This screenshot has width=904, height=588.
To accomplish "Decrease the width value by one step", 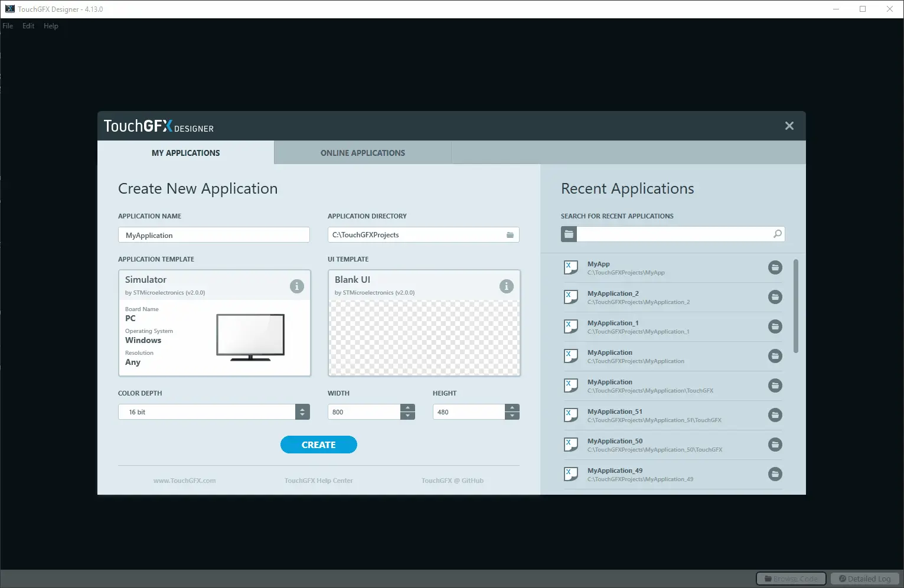I will (x=407, y=416).
